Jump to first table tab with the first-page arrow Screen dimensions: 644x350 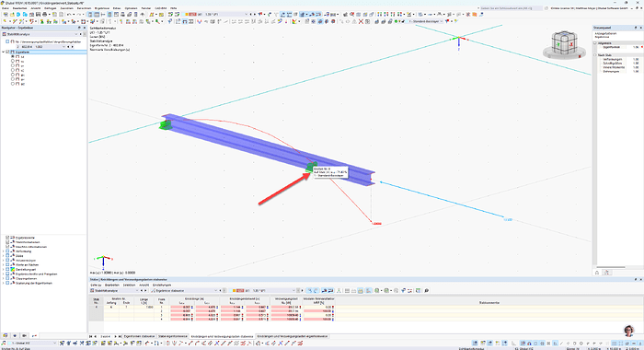tap(91, 336)
